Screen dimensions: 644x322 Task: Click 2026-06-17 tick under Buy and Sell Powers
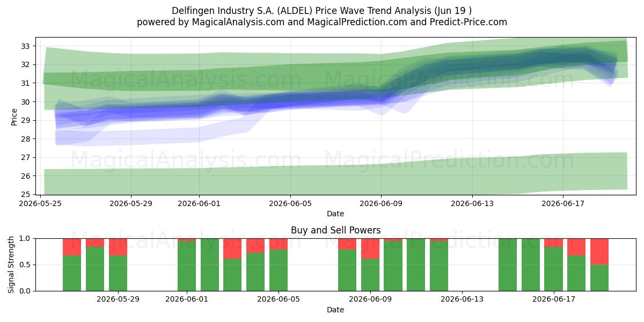click(x=554, y=299)
